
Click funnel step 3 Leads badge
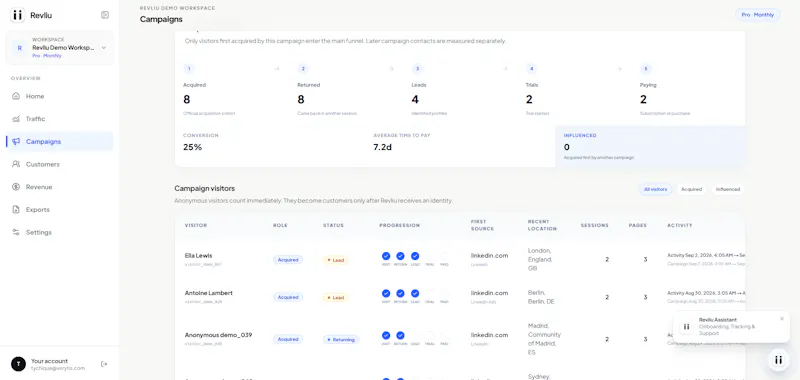pyautogui.click(x=417, y=69)
